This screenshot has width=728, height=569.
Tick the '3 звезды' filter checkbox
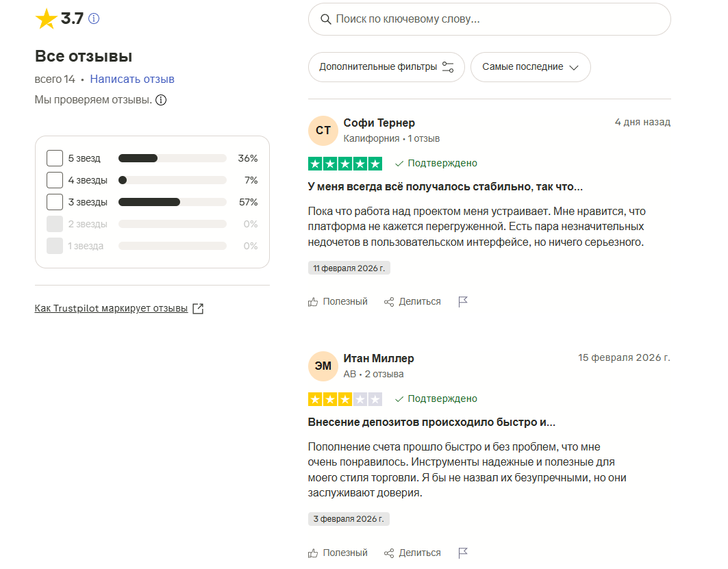coord(55,202)
